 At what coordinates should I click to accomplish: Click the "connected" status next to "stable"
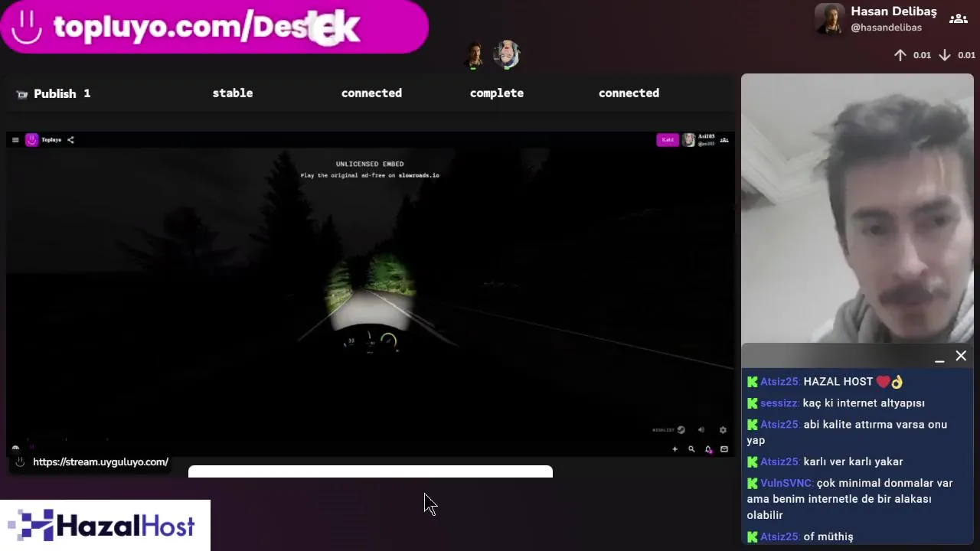(371, 93)
